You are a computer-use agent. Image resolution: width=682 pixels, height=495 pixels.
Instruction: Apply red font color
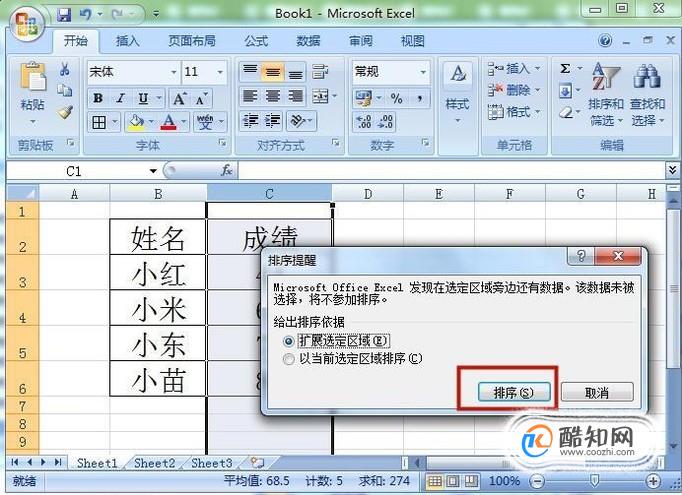click(168, 122)
